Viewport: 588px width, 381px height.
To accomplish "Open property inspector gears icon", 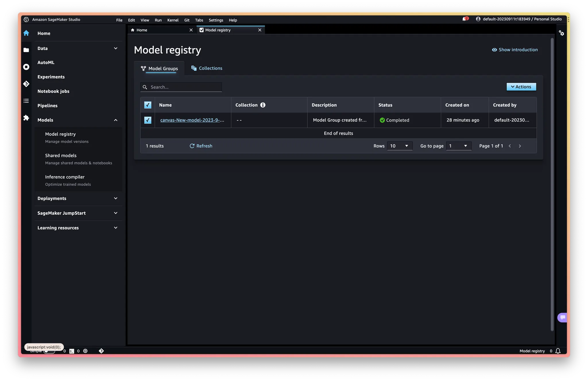I will pos(561,33).
